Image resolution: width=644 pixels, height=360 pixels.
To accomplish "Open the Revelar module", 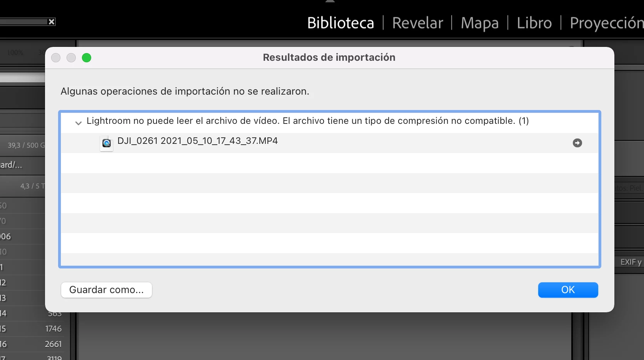I will [x=417, y=23].
